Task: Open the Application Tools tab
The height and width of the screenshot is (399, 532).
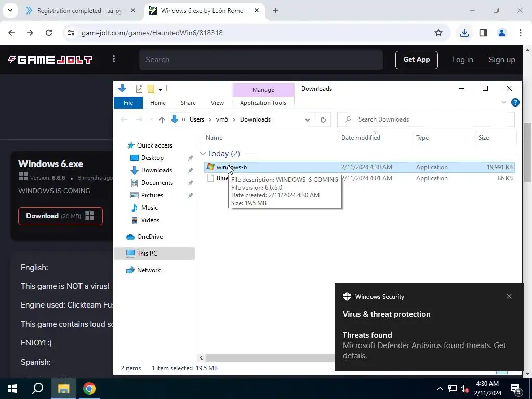Action: point(263,103)
